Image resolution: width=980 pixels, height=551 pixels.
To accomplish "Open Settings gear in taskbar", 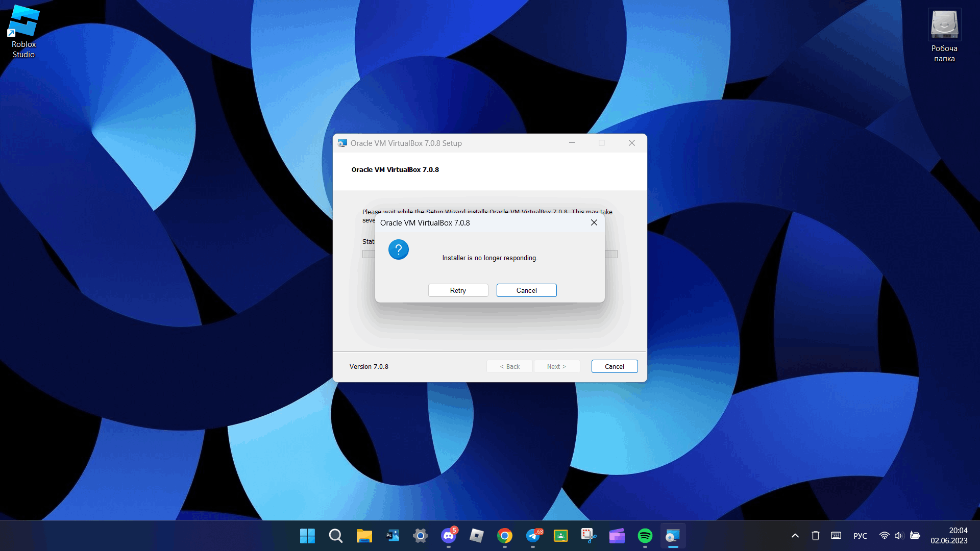I will pyautogui.click(x=420, y=536).
